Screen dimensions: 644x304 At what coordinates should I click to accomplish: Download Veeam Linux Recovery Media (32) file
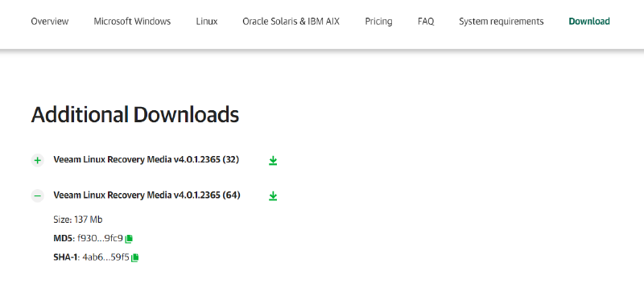[273, 160]
